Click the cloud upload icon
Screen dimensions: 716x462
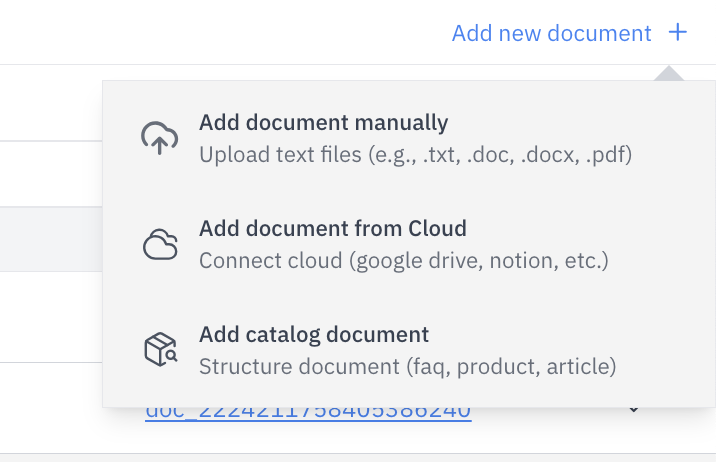click(159, 138)
